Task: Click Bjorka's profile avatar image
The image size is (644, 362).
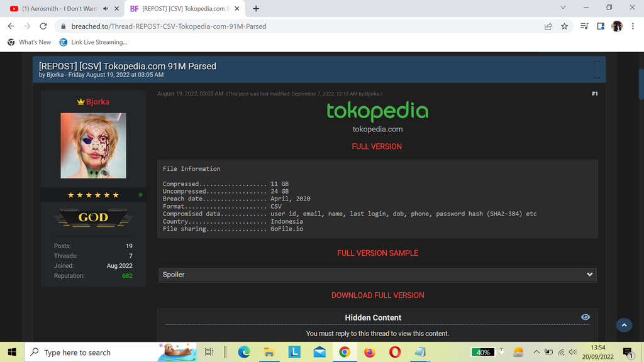Action: coord(93,145)
